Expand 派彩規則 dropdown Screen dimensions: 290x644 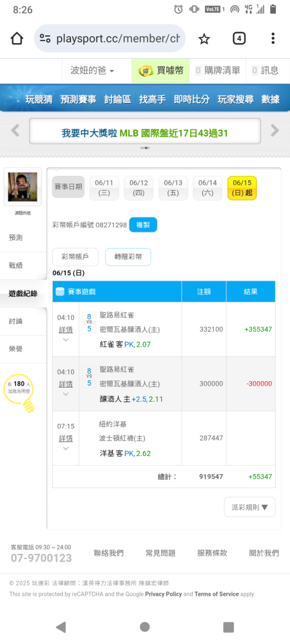click(250, 507)
